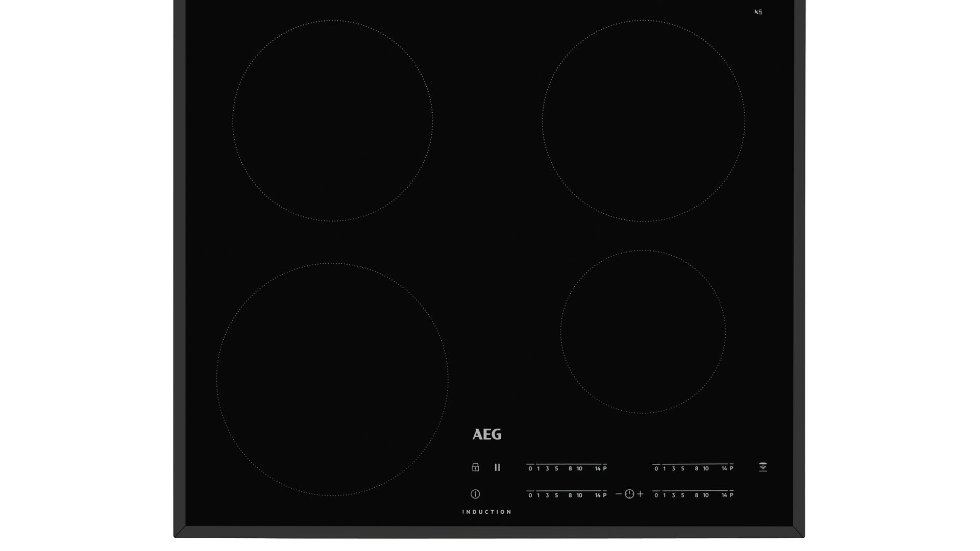Viewport: 980px width, 551px height.
Task: Tap the plus timer icon
Action: pos(641,494)
